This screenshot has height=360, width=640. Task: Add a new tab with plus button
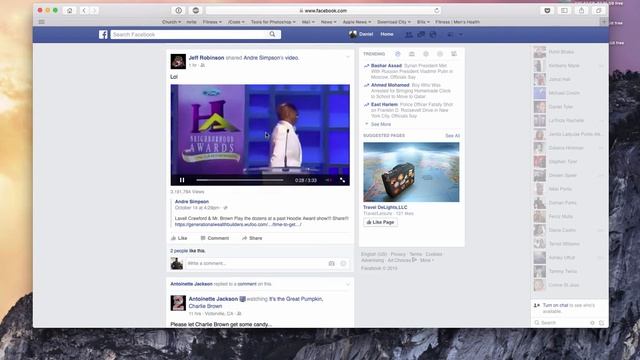point(604,22)
